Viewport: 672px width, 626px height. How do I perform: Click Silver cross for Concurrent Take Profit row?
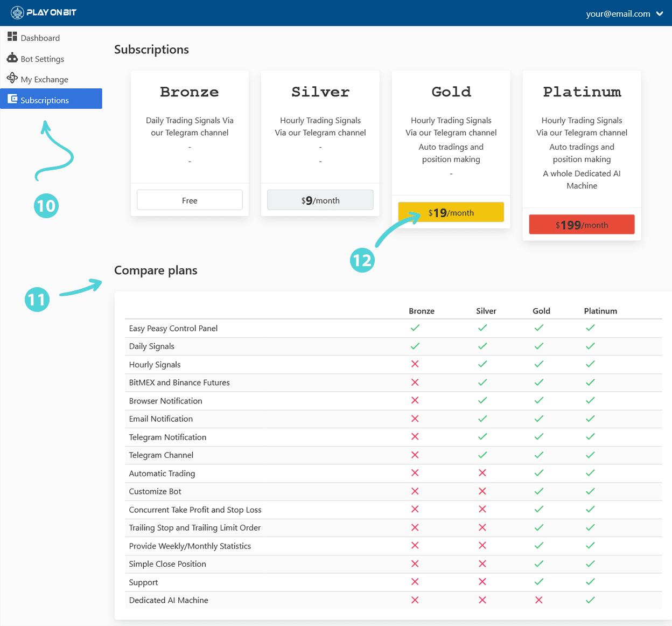tap(482, 509)
